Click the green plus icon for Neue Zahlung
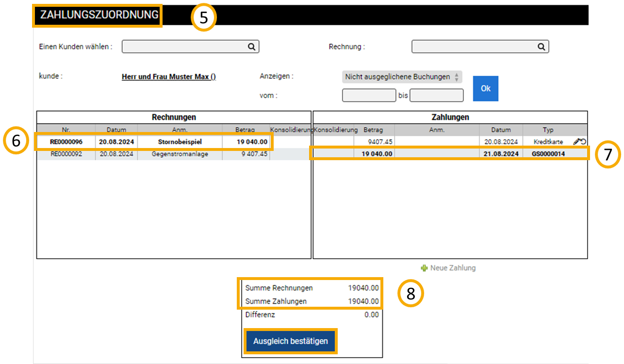This screenshot has width=624, height=364. pos(424,268)
